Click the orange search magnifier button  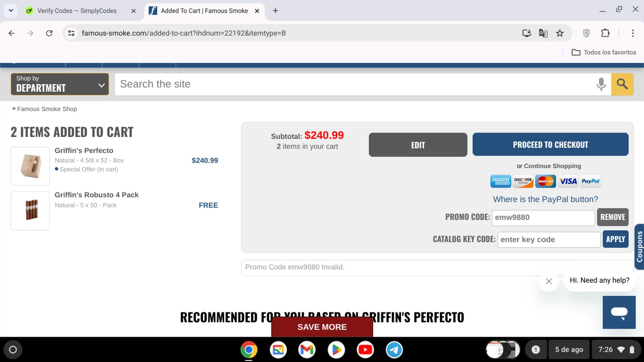coord(622,84)
